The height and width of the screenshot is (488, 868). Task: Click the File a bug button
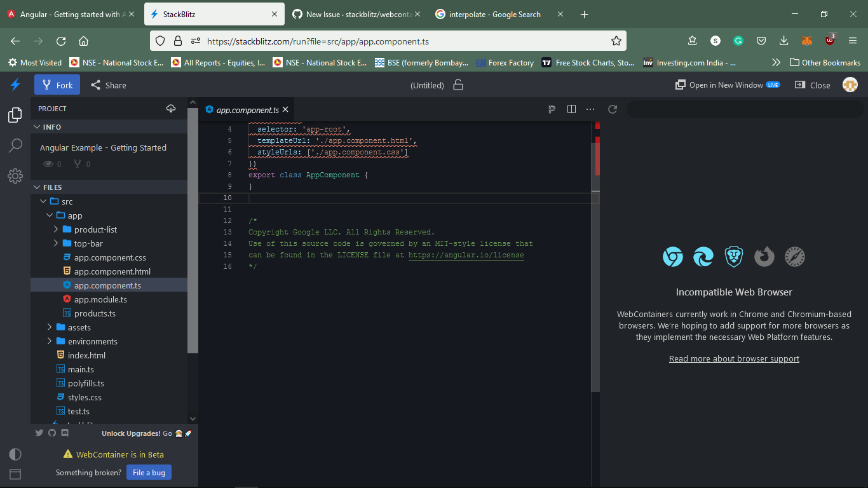[149, 472]
